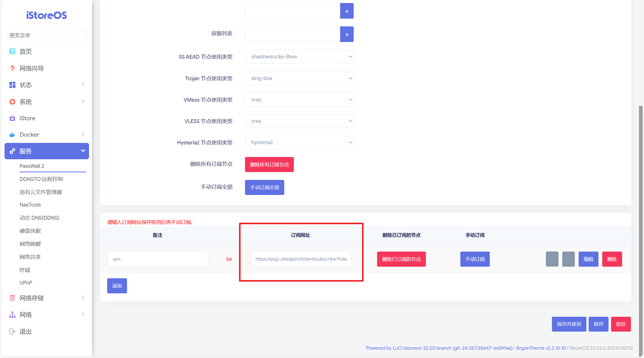
Task: Click the Network Storage database icon
Action: [x=12, y=298]
